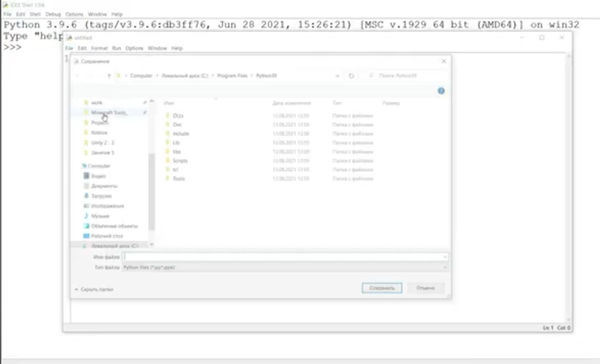This screenshot has height=364, width=600.
Task: Click the Отмена button
Action: (x=426, y=288)
